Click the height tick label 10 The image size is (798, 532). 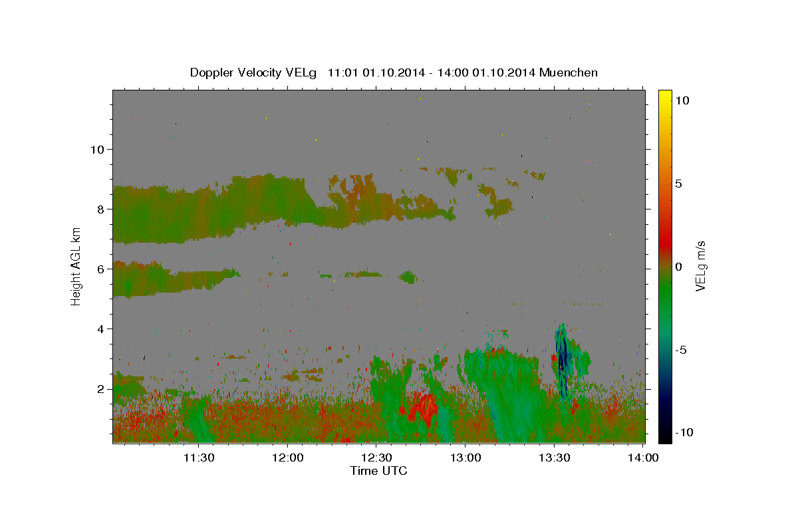click(x=97, y=149)
